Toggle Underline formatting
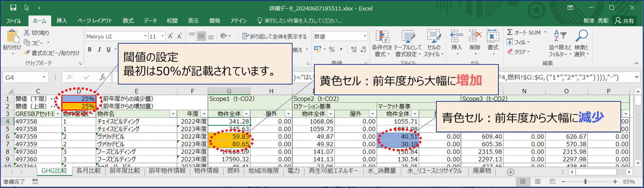The width and height of the screenshot is (644, 188). click(x=108, y=50)
